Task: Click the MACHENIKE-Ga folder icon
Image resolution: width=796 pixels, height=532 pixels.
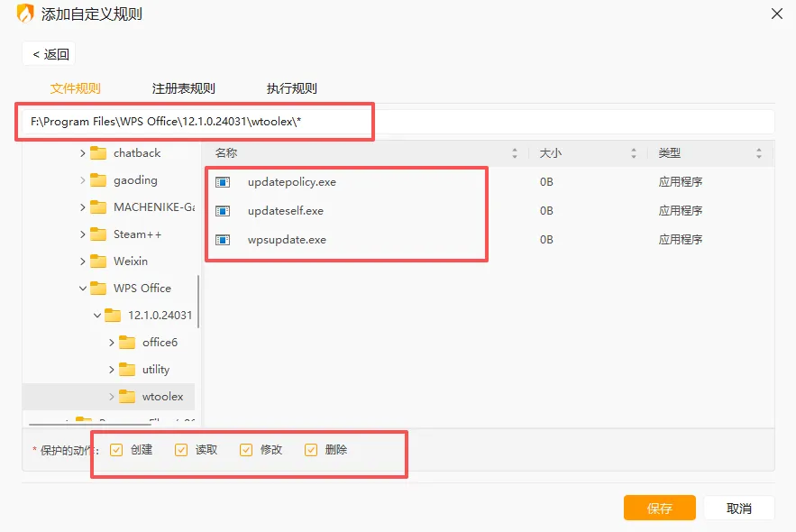Action: [98, 207]
